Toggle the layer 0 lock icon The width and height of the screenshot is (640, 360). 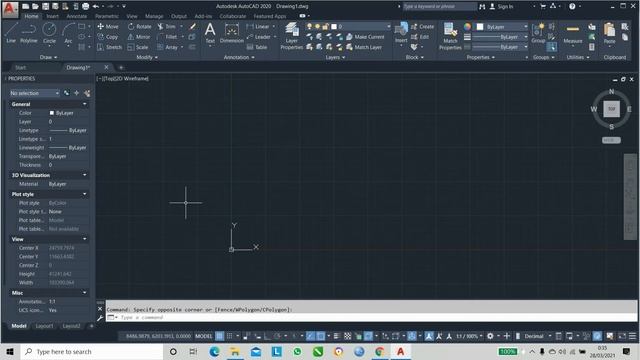click(325, 27)
